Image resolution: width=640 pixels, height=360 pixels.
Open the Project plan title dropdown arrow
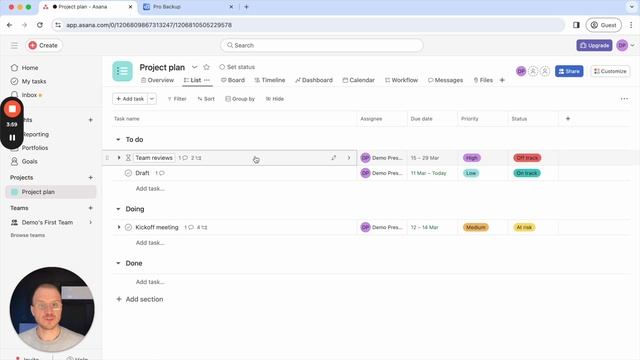[x=195, y=67]
